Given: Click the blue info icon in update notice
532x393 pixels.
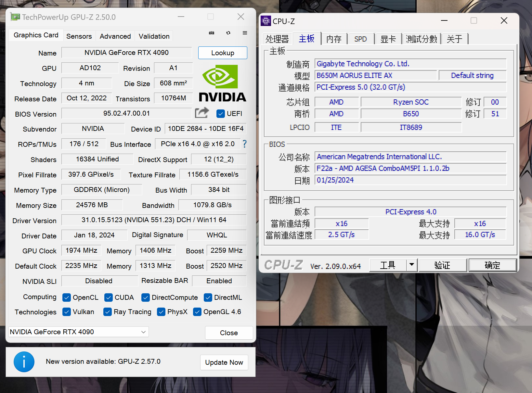Looking at the screenshot, I should tap(24, 362).
